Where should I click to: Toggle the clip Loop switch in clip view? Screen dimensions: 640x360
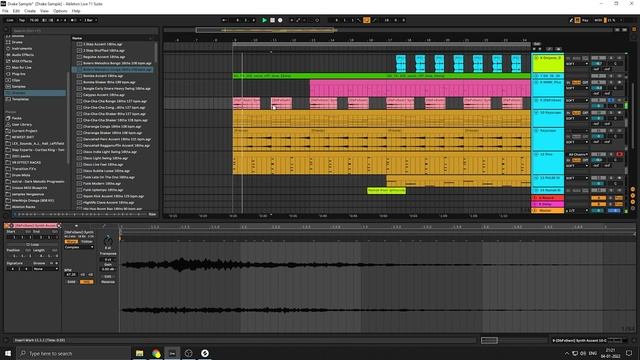tap(32, 244)
